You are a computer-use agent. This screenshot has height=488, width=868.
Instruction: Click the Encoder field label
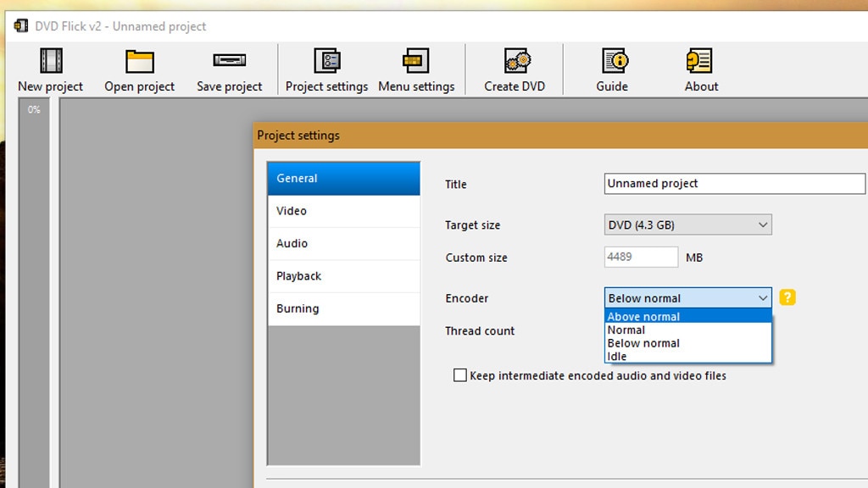pyautogui.click(x=467, y=298)
